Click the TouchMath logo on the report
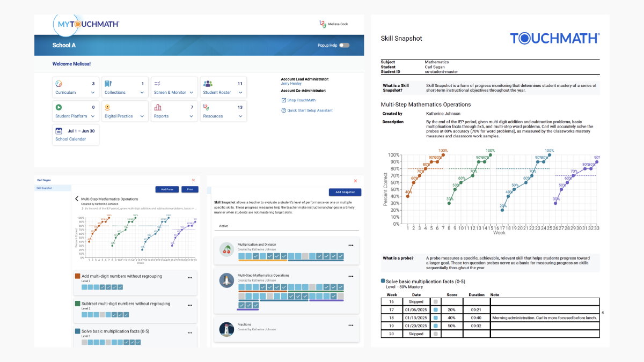This screenshot has width=644, height=362. click(x=555, y=38)
